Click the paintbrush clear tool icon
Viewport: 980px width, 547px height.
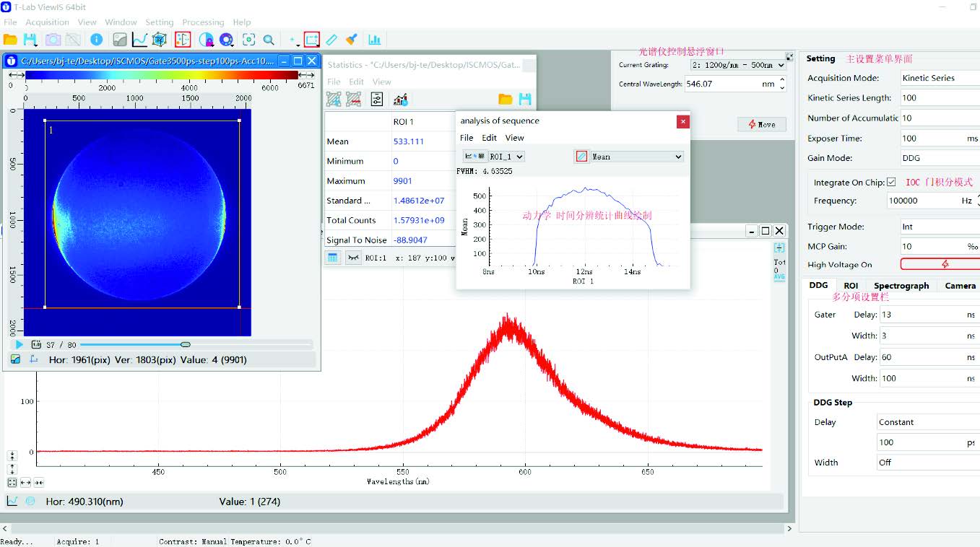[351, 40]
